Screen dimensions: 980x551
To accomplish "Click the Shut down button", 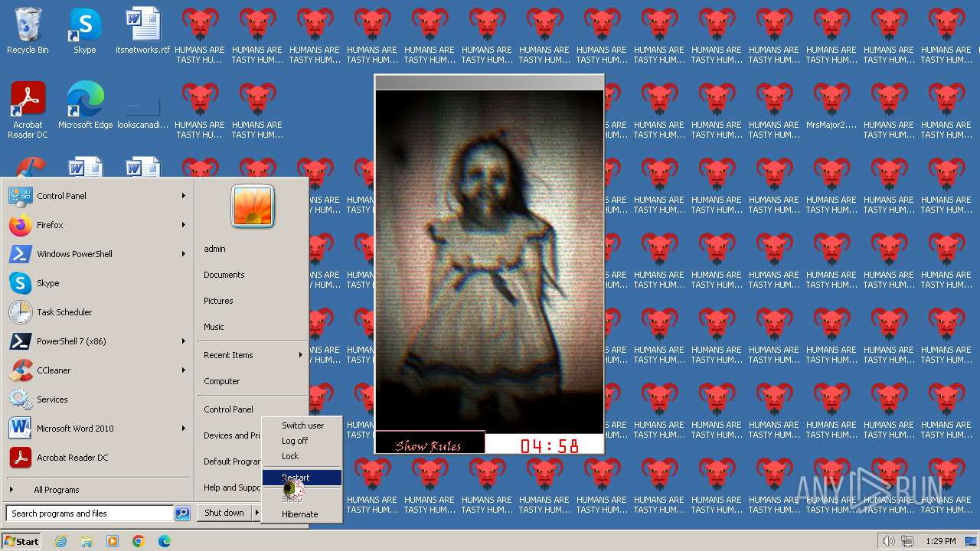I will point(224,513).
